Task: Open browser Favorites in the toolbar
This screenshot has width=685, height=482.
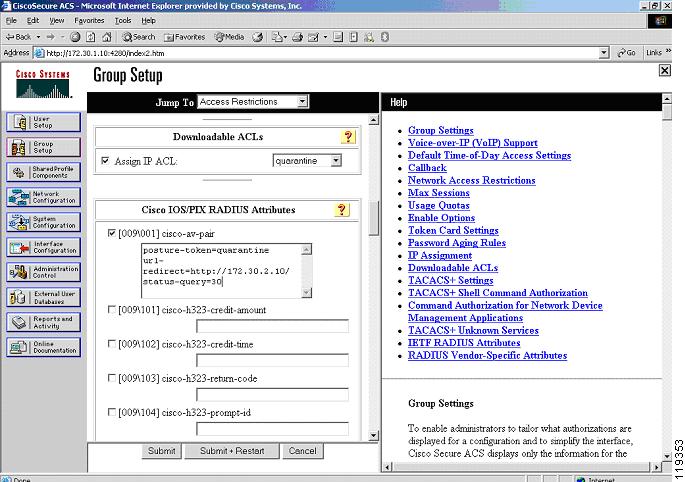Action: 184,37
